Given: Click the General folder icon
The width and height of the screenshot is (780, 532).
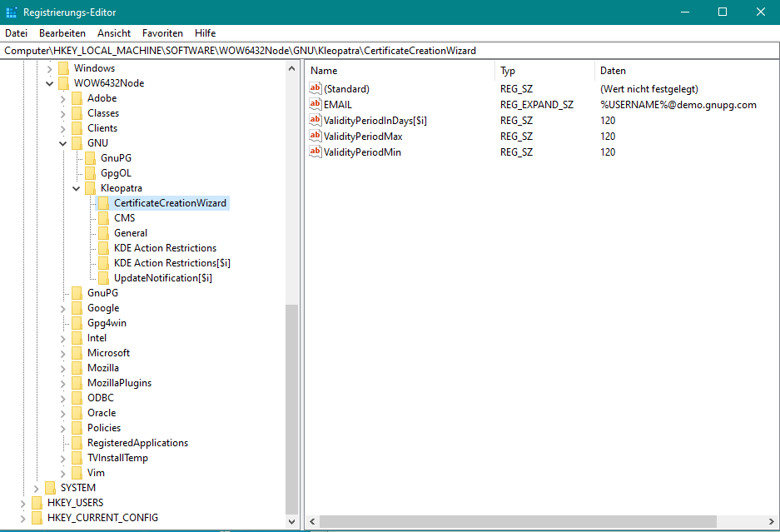Looking at the screenshot, I should click(104, 233).
